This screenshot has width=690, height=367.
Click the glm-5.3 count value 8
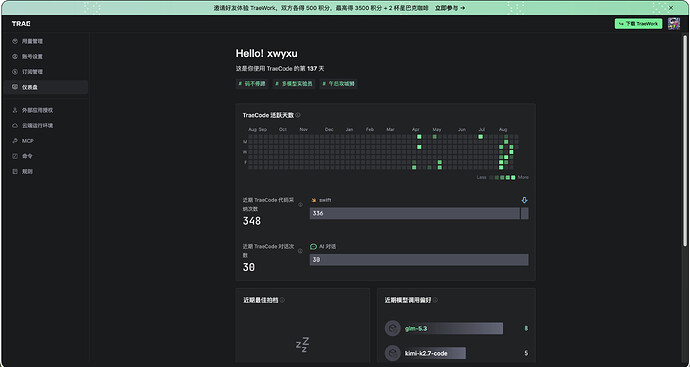point(526,328)
